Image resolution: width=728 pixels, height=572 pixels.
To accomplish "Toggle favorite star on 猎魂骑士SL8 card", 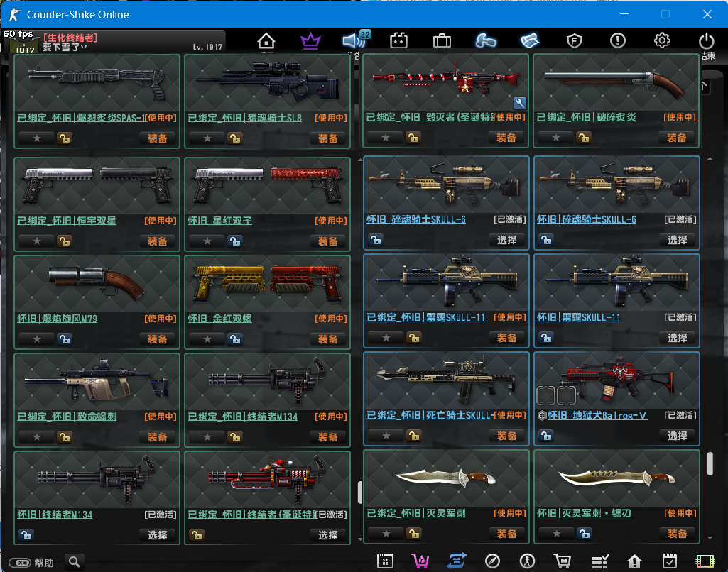I will pyautogui.click(x=207, y=138).
